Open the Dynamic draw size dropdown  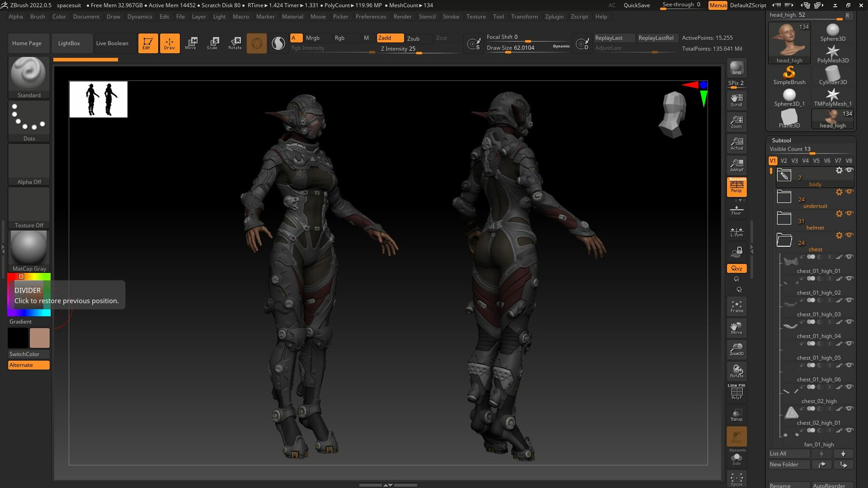[x=560, y=46]
